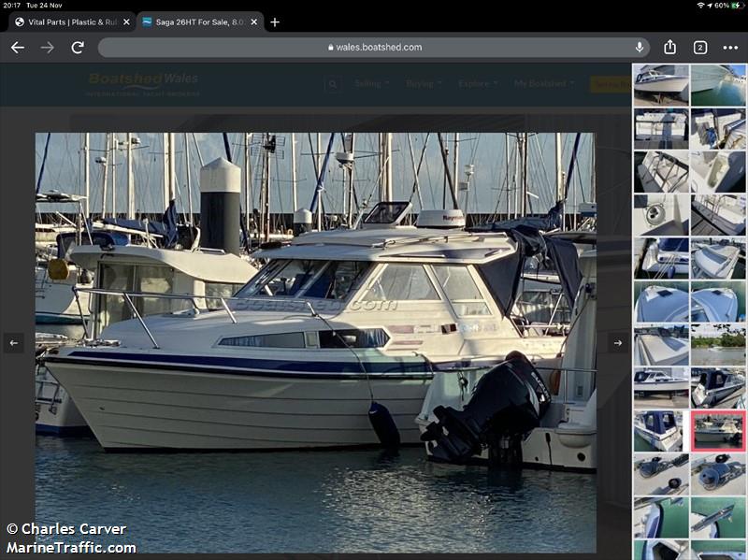This screenshot has height=560, width=748.
Task: Go back to the previous page
Action: pyautogui.click(x=17, y=48)
